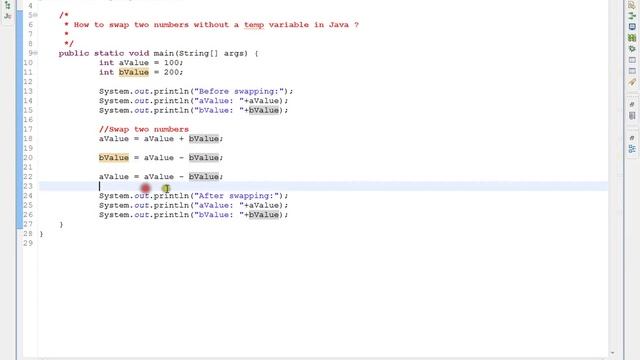Open the hierarchy view icon in left sidebar
Image resolution: width=640 pixels, height=360 pixels.
(7, 6)
